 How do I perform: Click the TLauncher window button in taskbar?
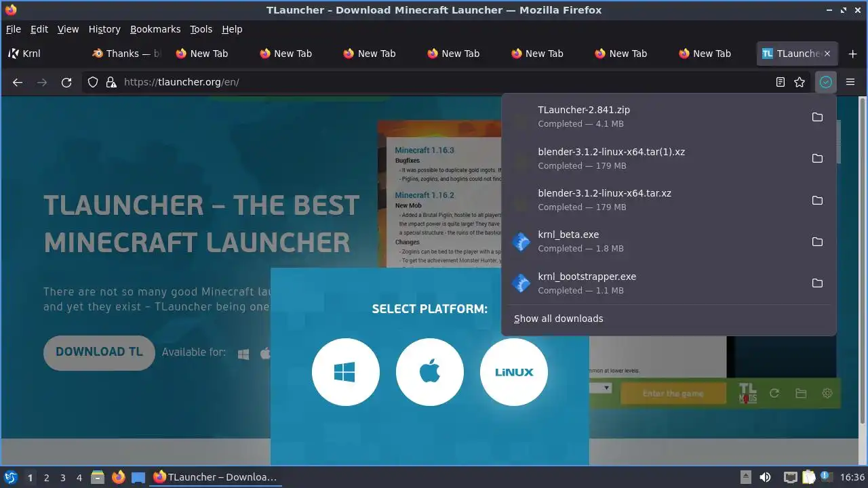pyautogui.click(x=216, y=477)
